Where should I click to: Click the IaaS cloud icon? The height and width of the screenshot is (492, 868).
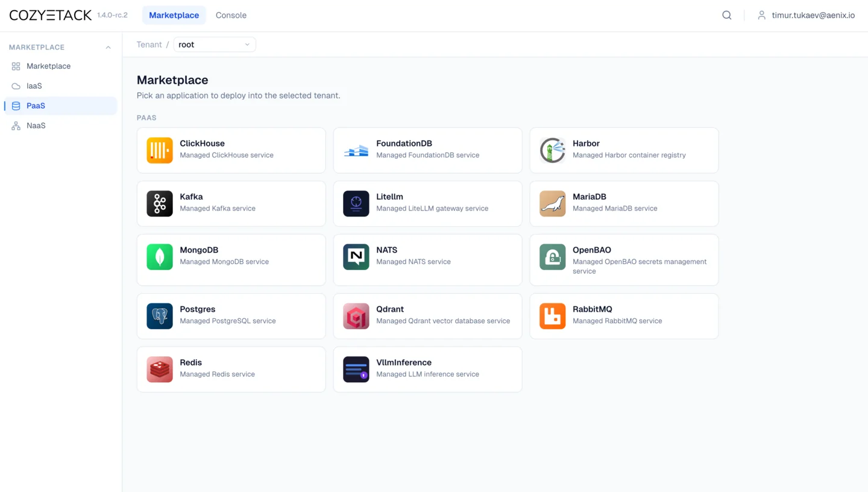16,86
